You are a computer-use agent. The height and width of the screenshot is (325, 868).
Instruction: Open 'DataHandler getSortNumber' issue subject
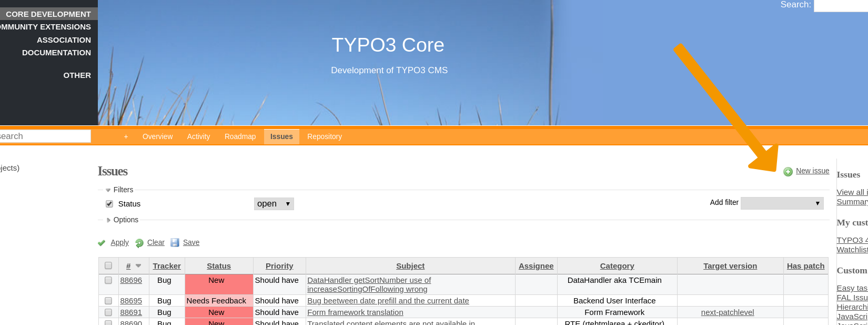click(x=369, y=284)
